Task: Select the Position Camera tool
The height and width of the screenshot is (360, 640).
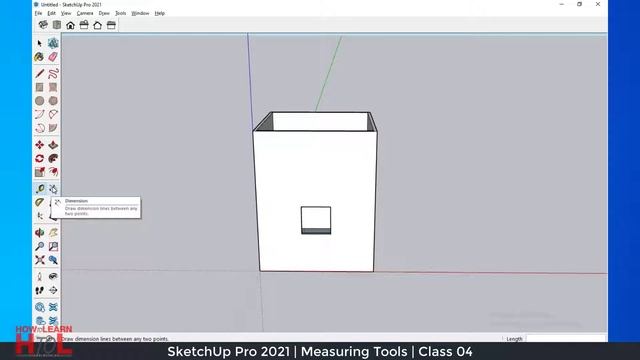Action: coord(40,277)
